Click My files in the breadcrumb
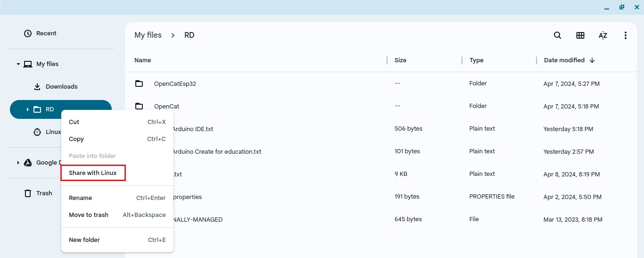Screen dimensions: 644x258 pyautogui.click(x=148, y=35)
